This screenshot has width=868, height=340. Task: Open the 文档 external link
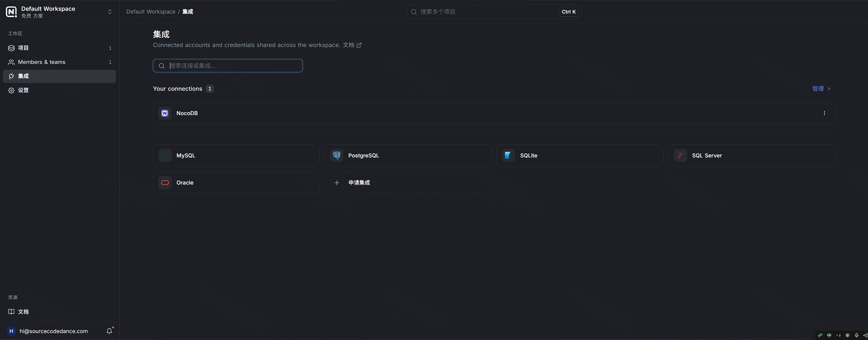point(352,45)
